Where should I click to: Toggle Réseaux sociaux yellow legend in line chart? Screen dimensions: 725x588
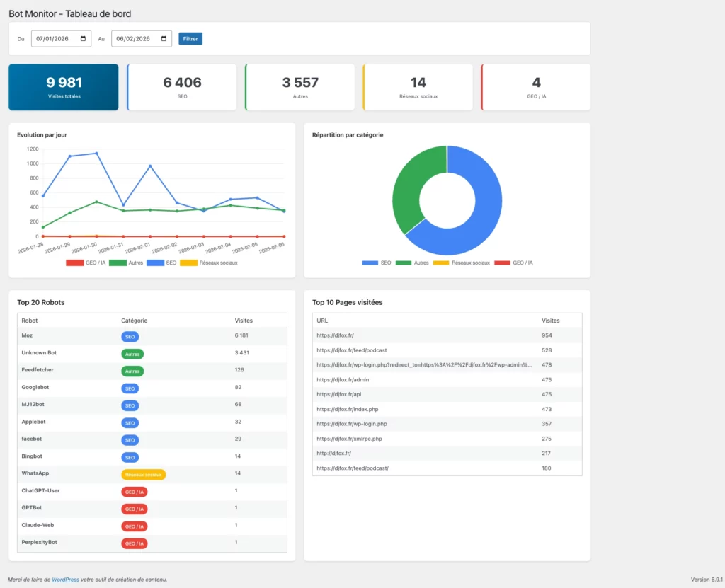pyautogui.click(x=209, y=263)
